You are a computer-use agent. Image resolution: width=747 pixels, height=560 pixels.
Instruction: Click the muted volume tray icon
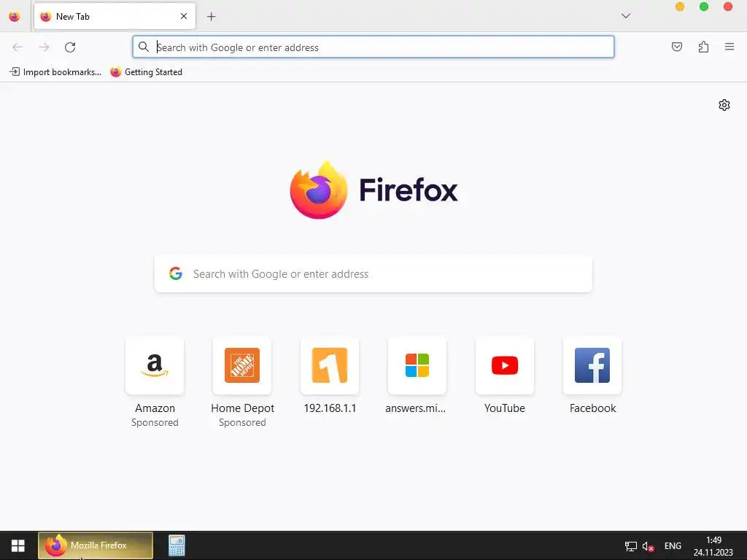pyautogui.click(x=648, y=546)
